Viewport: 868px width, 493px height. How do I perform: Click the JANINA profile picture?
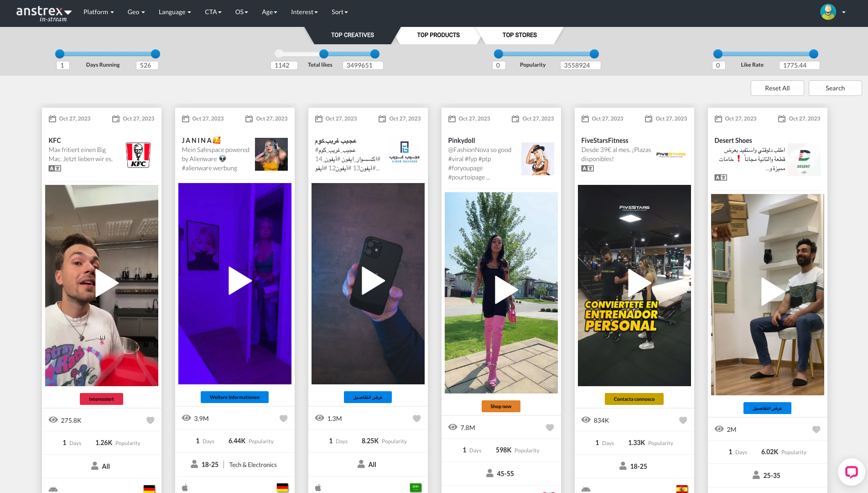click(x=271, y=154)
